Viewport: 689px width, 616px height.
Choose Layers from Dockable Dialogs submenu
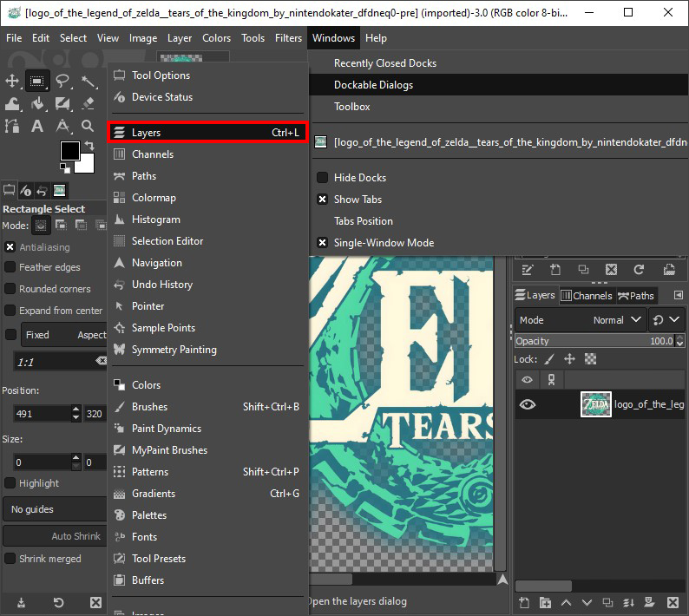tap(207, 133)
